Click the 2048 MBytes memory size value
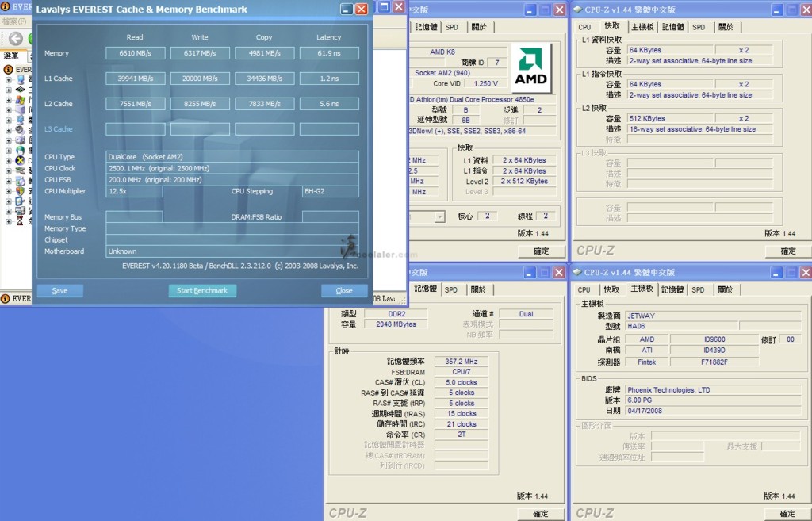The height and width of the screenshot is (521, 812). click(396, 324)
